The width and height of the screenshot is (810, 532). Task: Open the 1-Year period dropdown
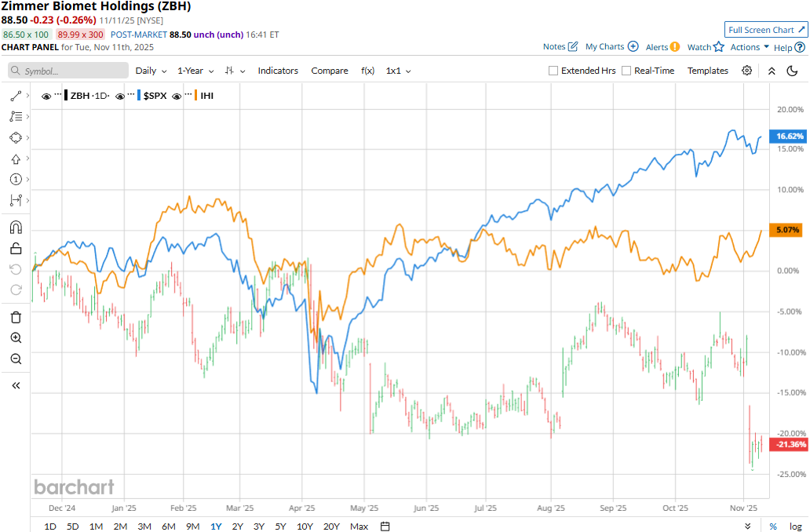(x=195, y=71)
